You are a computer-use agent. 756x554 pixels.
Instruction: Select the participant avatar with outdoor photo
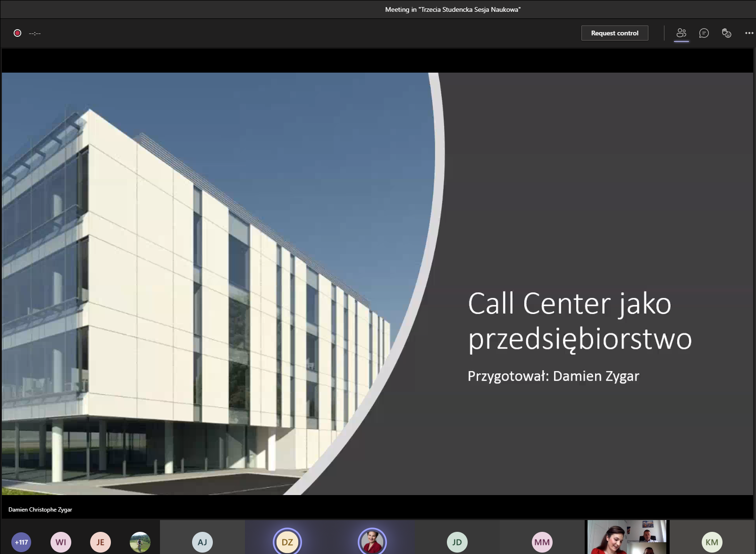(x=140, y=542)
